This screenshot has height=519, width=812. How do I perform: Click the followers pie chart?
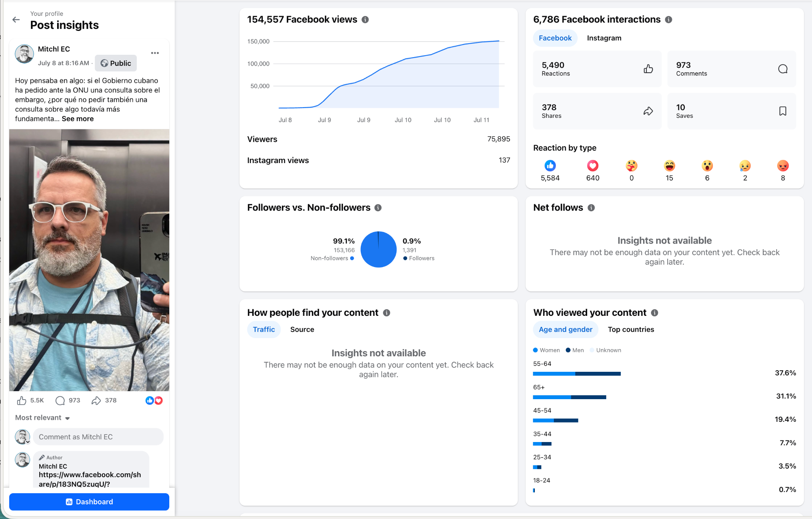(378, 249)
